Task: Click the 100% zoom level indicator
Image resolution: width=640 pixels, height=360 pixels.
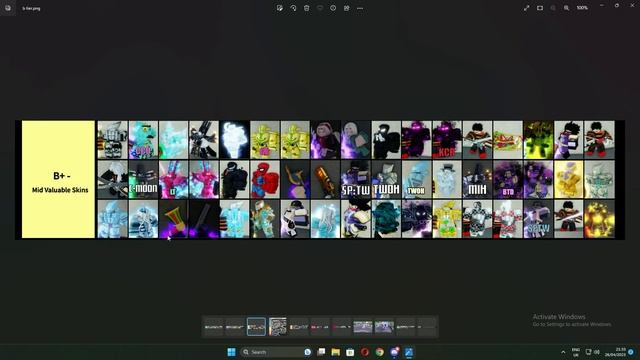Action: click(x=582, y=8)
